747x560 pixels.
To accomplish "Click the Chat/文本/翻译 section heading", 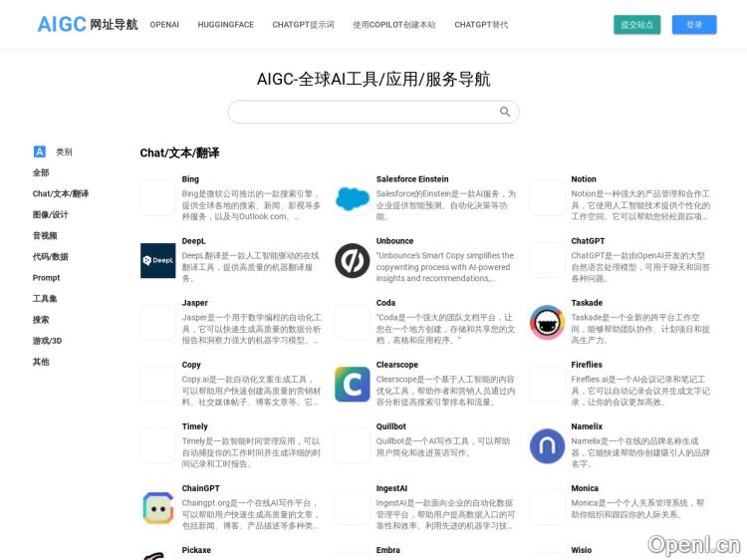I will click(179, 153).
